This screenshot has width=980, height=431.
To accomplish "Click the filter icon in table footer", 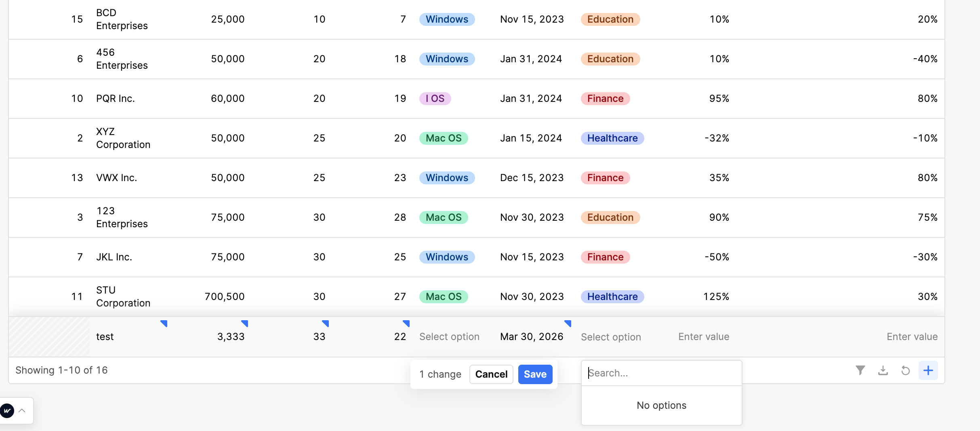I will point(860,370).
